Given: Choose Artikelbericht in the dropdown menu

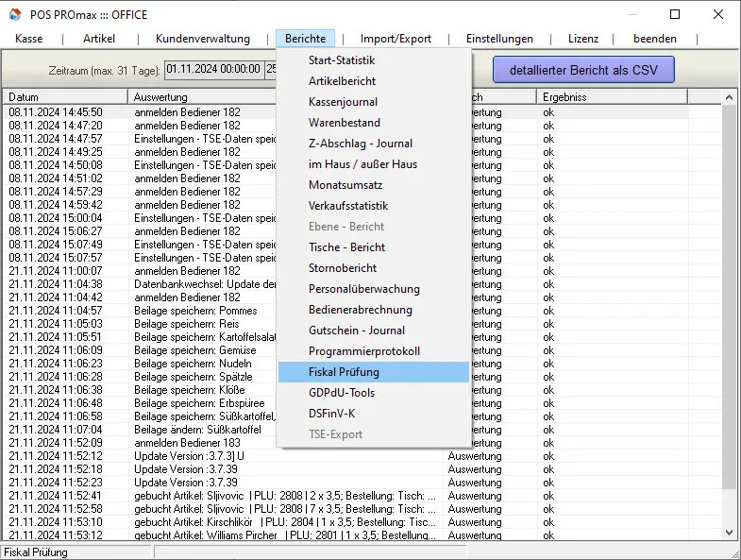Looking at the screenshot, I should [374, 81].
